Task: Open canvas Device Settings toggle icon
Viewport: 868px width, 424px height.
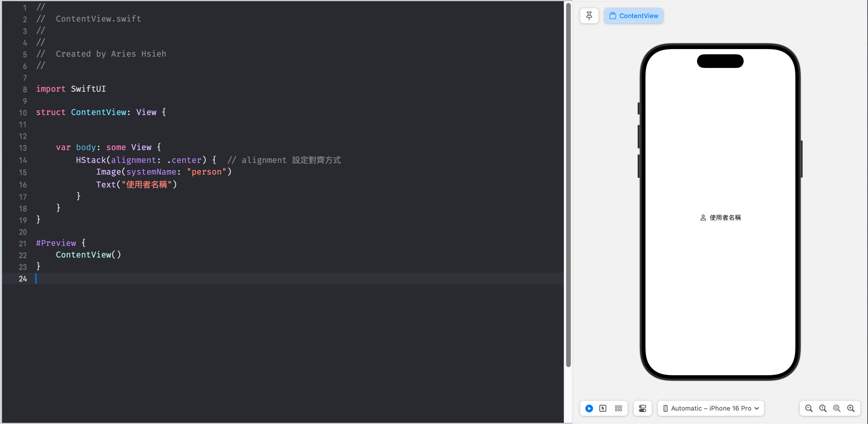Action: coord(642,408)
